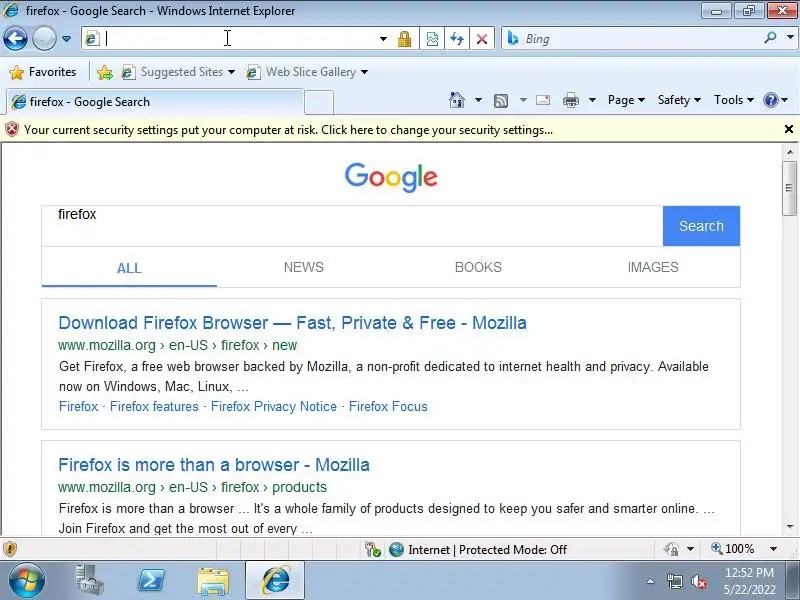Click the RSS feeds icon
Viewport: 800px width, 600px height.
tap(501, 101)
